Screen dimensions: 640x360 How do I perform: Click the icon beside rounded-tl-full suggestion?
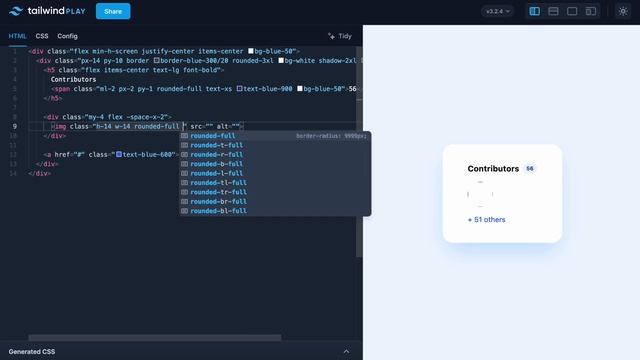click(184, 183)
